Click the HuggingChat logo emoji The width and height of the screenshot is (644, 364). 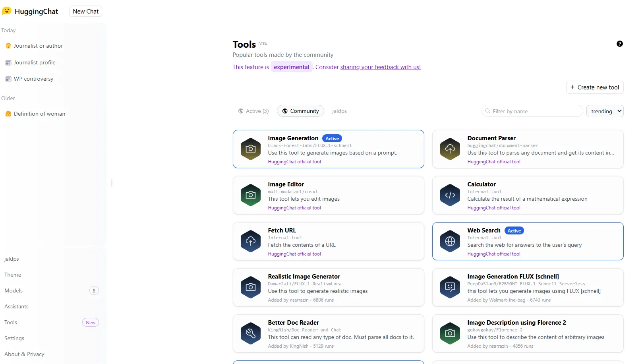(7, 11)
